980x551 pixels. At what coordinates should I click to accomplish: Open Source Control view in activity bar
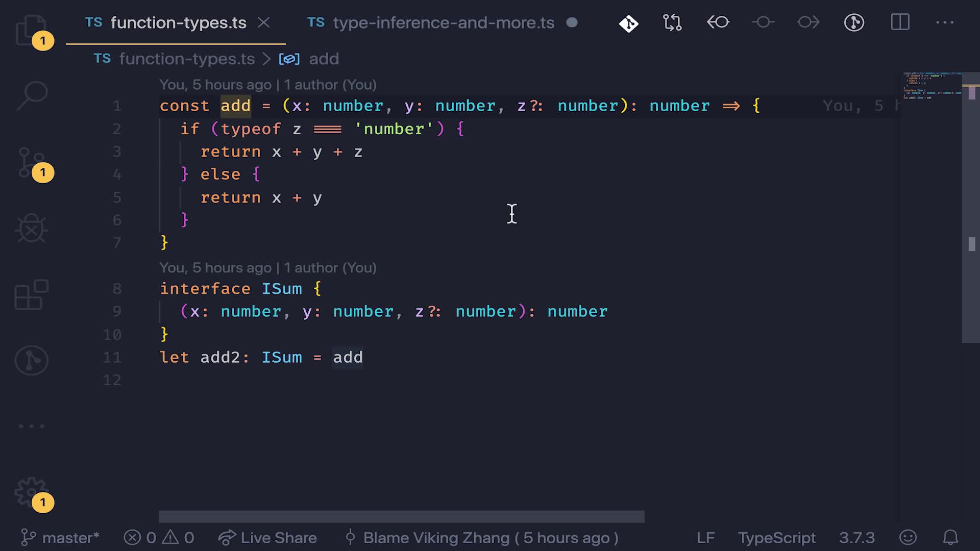coord(31,162)
